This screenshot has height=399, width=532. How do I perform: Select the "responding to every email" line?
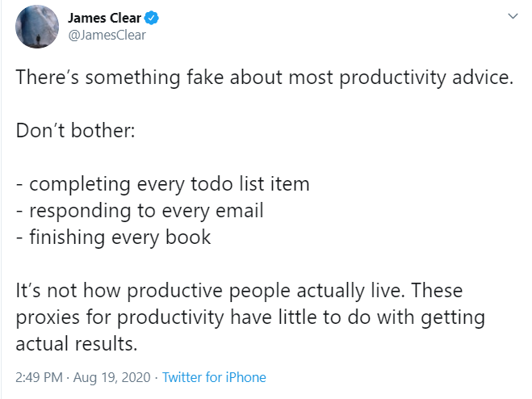(x=140, y=211)
